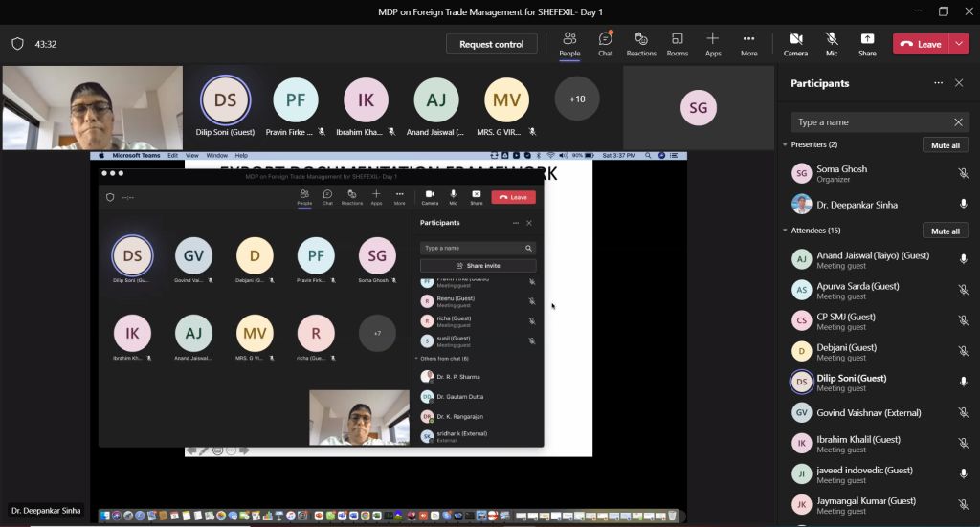Open the Apps button in toolbar
Screen dimensions: 980x527
point(712,44)
